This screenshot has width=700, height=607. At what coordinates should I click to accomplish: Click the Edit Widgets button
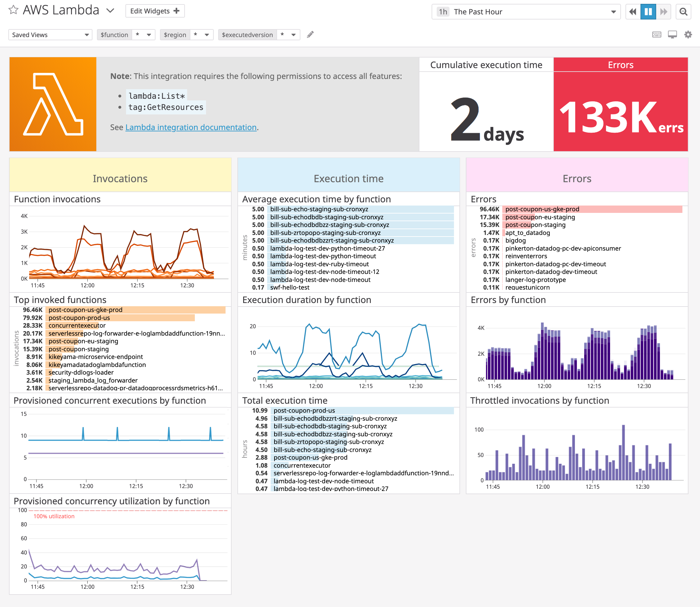155,11
